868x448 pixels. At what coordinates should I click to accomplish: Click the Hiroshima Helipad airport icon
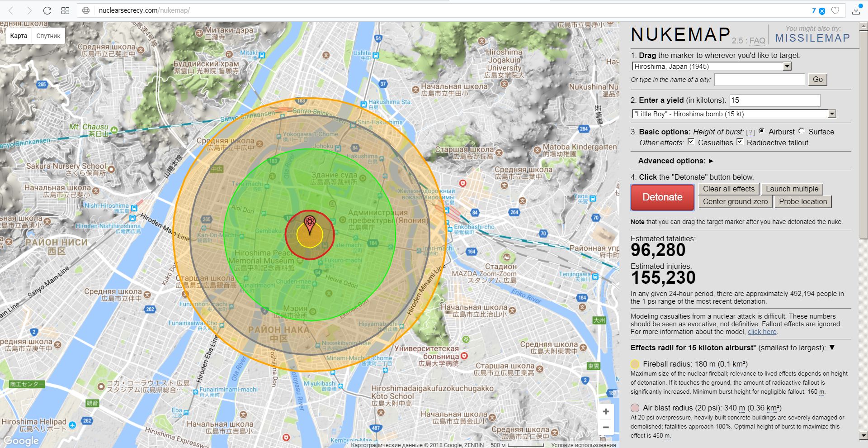click(x=73, y=425)
